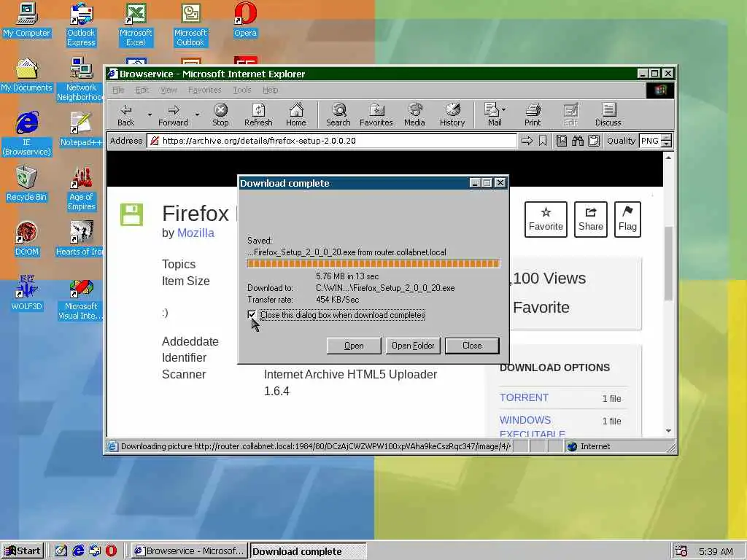Click Close button in download dialog
This screenshot has width=747, height=560.
click(x=472, y=346)
